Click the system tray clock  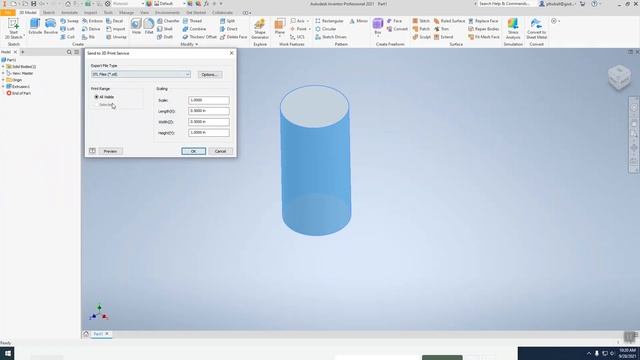point(627,353)
